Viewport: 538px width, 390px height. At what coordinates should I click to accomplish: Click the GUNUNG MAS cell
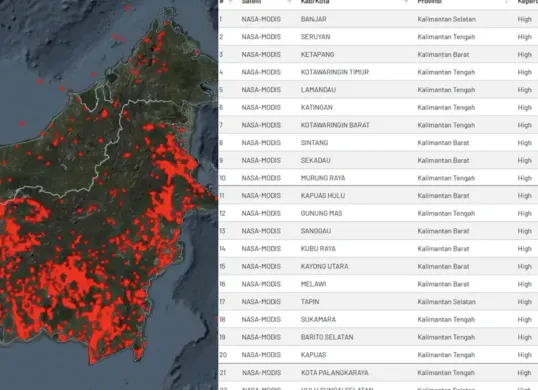pos(321,213)
